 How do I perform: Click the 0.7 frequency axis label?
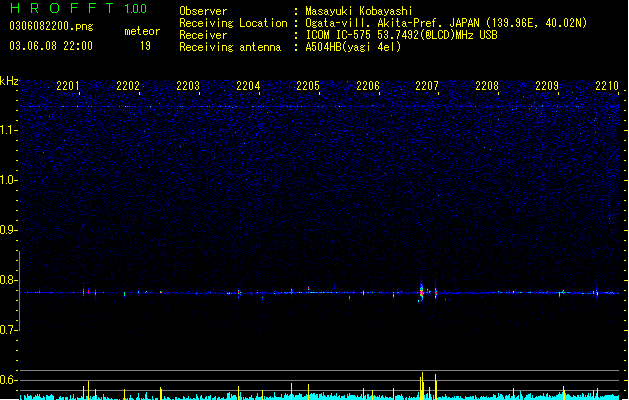point(8,330)
